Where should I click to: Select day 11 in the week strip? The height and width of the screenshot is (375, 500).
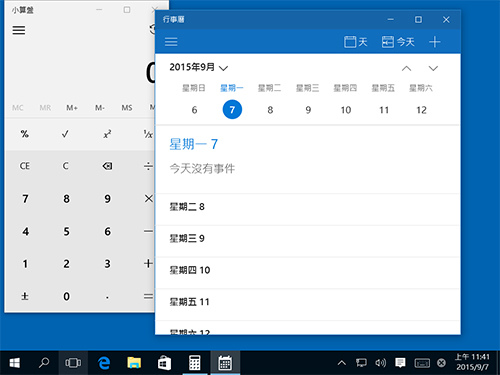pos(384,110)
